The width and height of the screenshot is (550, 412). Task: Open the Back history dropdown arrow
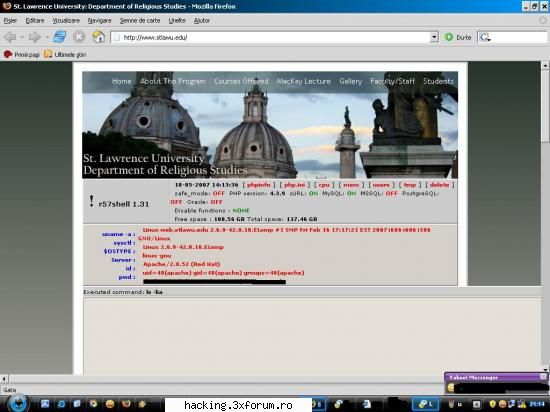[x=22, y=37]
